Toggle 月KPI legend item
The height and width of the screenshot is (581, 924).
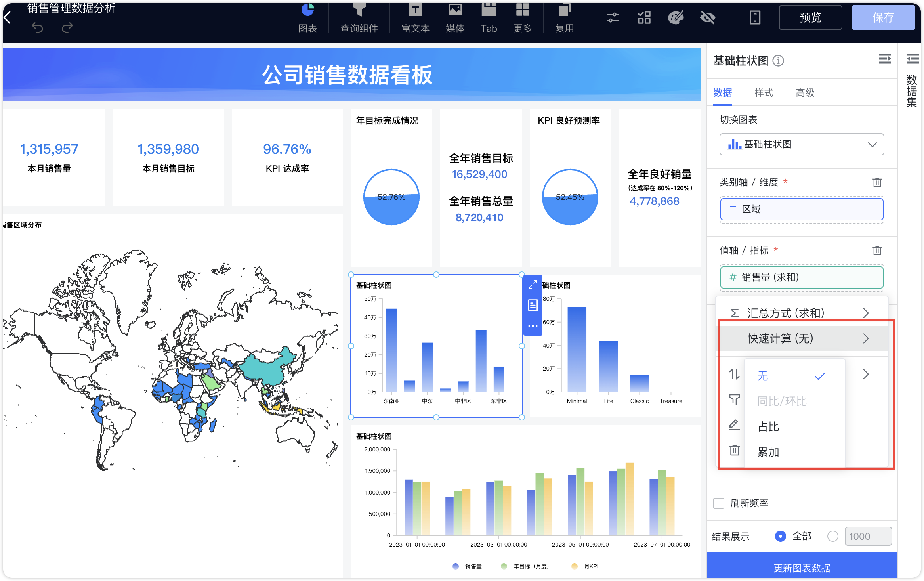click(585, 566)
